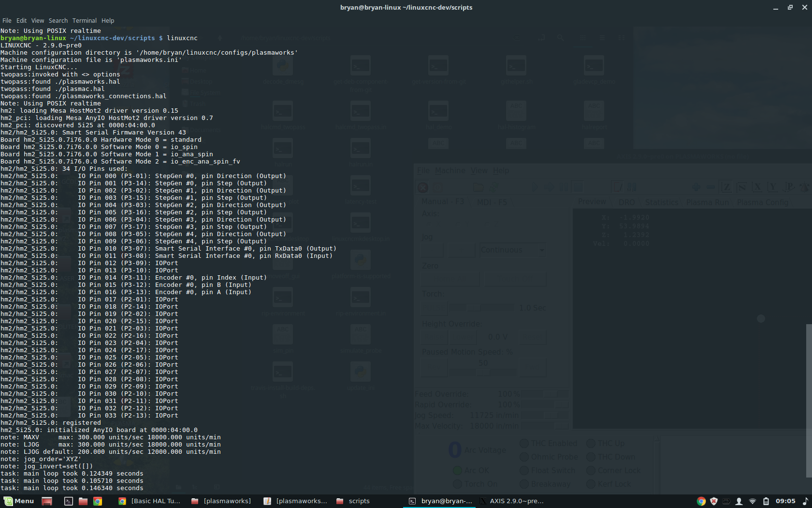
Task: Click the 'IO Pin 033 (P2-13): IOPort' line
Action: 89,415
